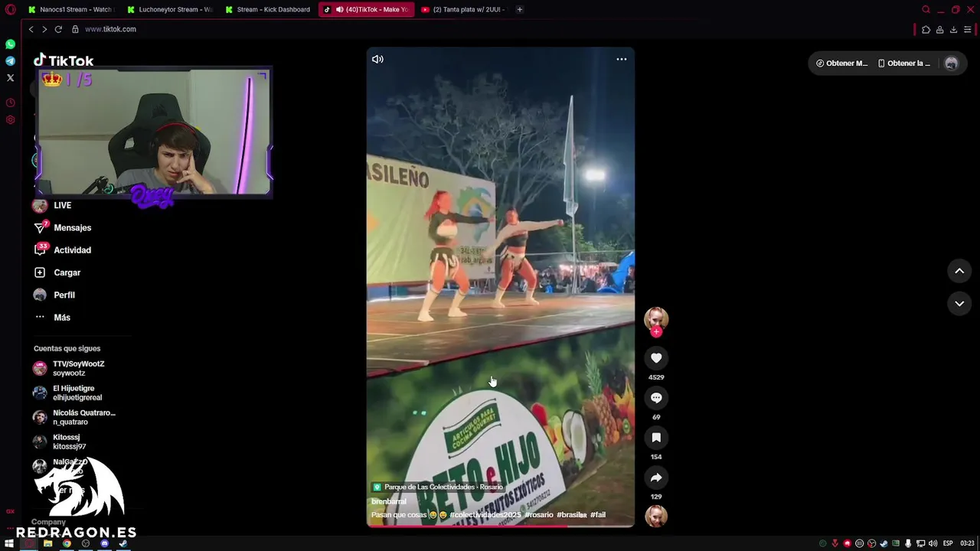Click the Obtener la ... app button
The height and width of the screenshot is (551, 980).
[x=904, y=64]
